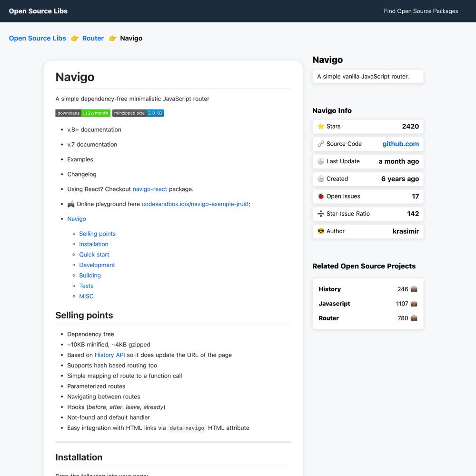Open the Open Source Libs site logo
The width and height of the screenshot is (476, 476).
click(x=38, y=11)
